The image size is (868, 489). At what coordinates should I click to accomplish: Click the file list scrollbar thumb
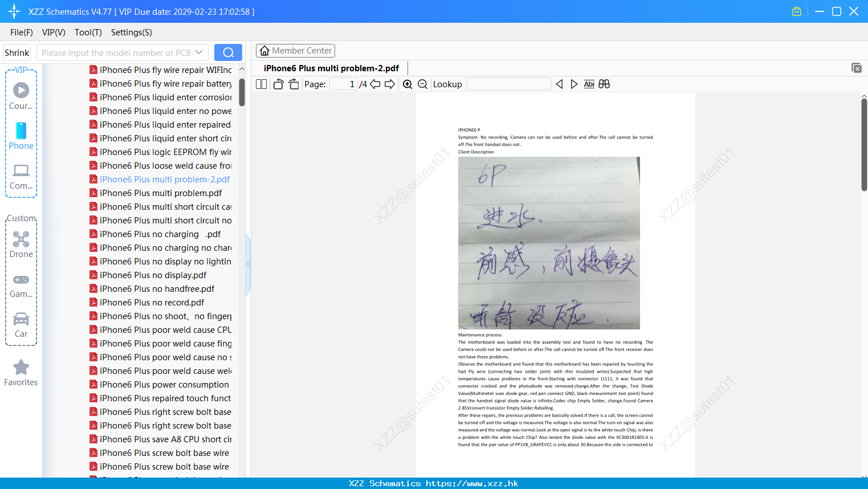[242, 92]
